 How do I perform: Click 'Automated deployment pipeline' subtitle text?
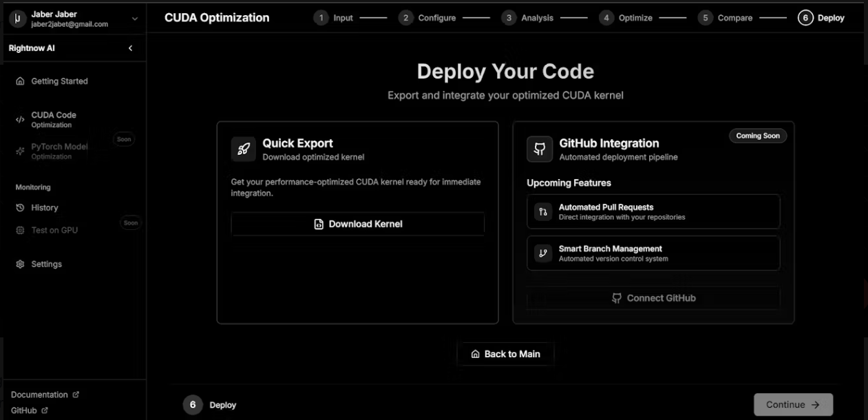[618, 157]
